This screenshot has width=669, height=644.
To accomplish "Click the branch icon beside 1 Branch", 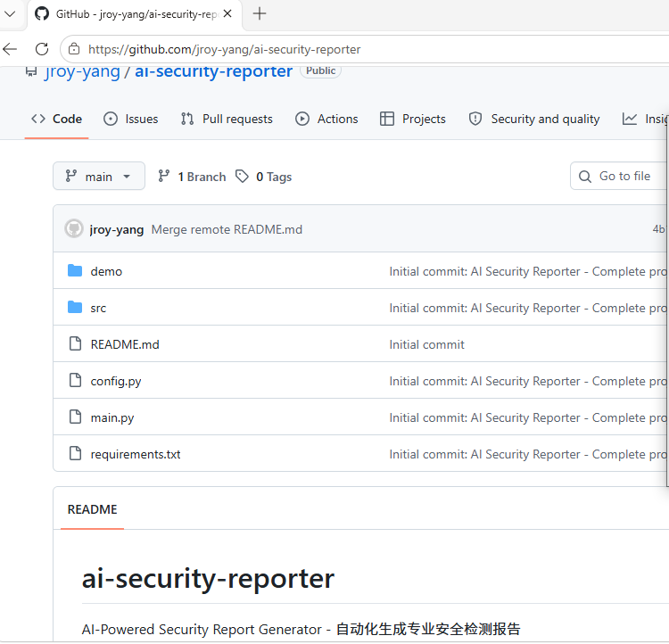I will click(164, 177).
